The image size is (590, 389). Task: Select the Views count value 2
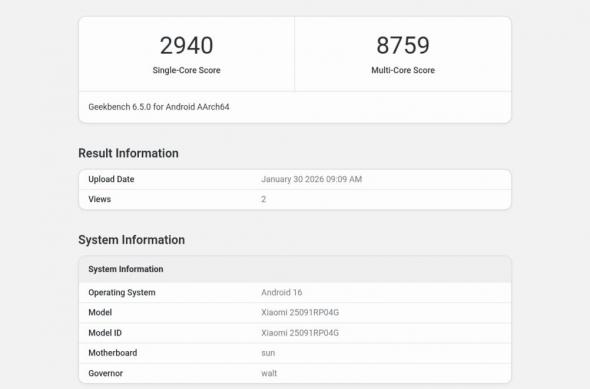click(263, 199)
